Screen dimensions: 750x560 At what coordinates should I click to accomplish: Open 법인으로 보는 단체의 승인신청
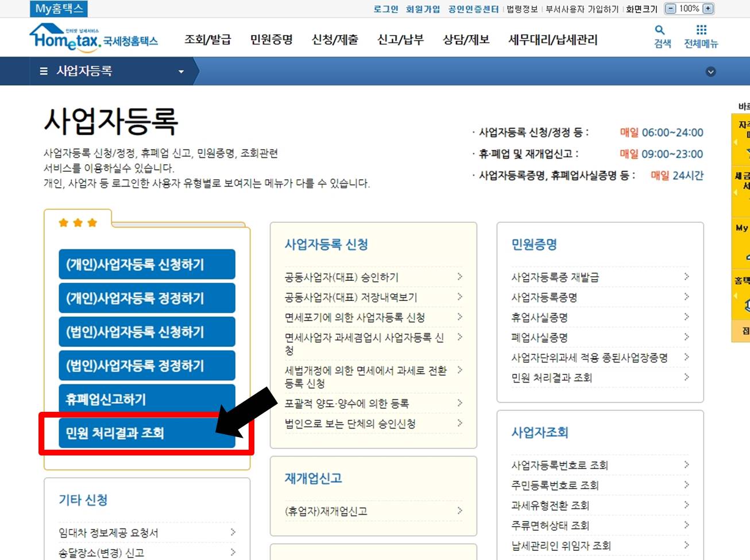click(350, 423)
